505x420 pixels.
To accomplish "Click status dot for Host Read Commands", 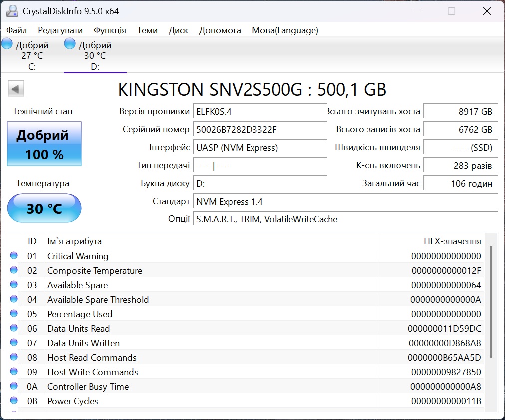I will [14, 357].
